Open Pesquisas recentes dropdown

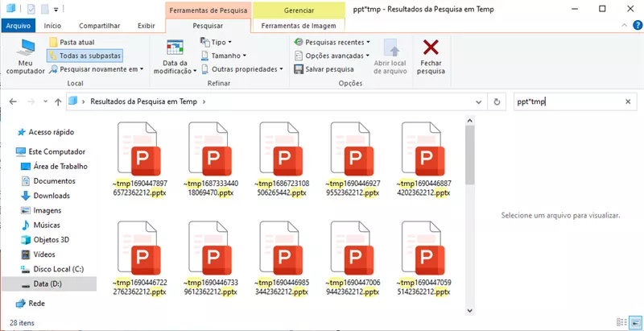click(x=332, y=42)
